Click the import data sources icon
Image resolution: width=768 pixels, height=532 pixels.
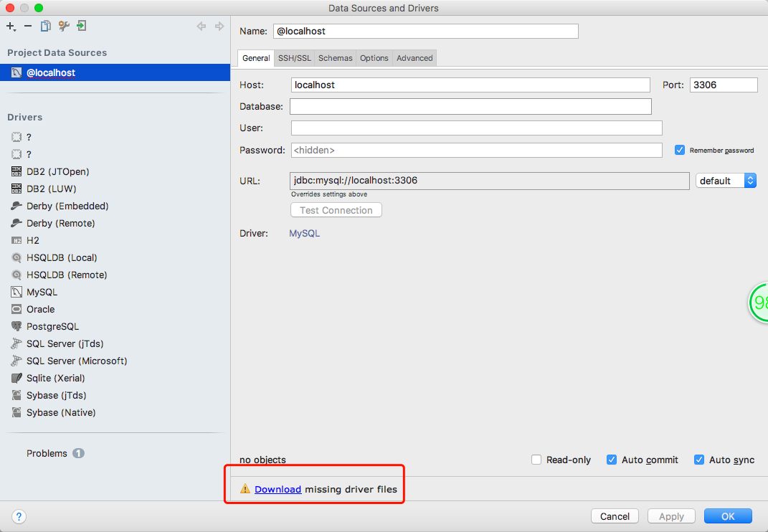81,26
